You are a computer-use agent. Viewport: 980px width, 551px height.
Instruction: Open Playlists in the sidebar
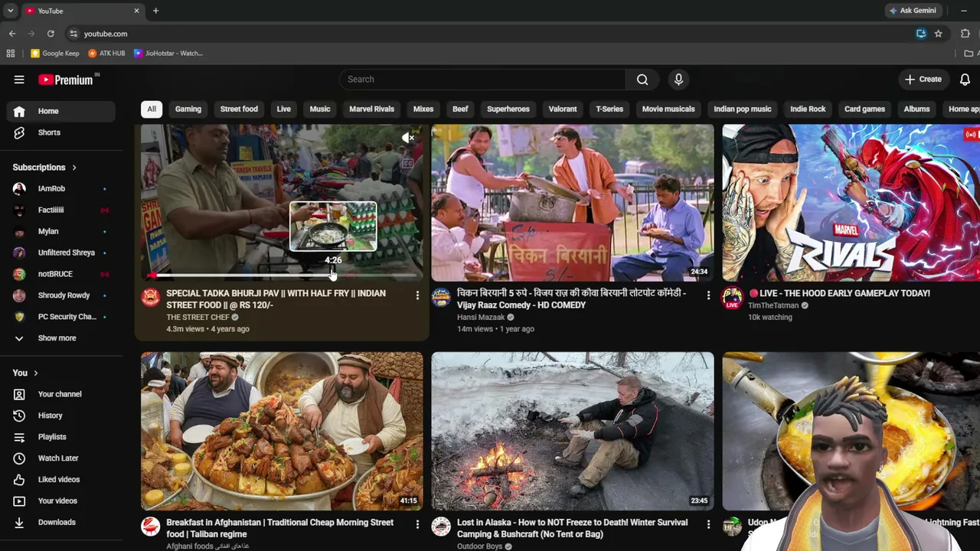coord(61,437)
